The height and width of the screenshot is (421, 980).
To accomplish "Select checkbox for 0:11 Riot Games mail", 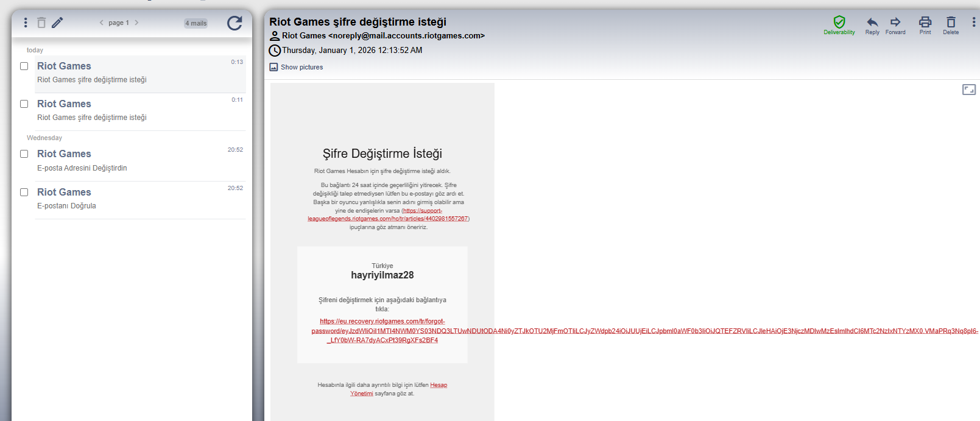I will pyautogui.click(x=24, y=104).
